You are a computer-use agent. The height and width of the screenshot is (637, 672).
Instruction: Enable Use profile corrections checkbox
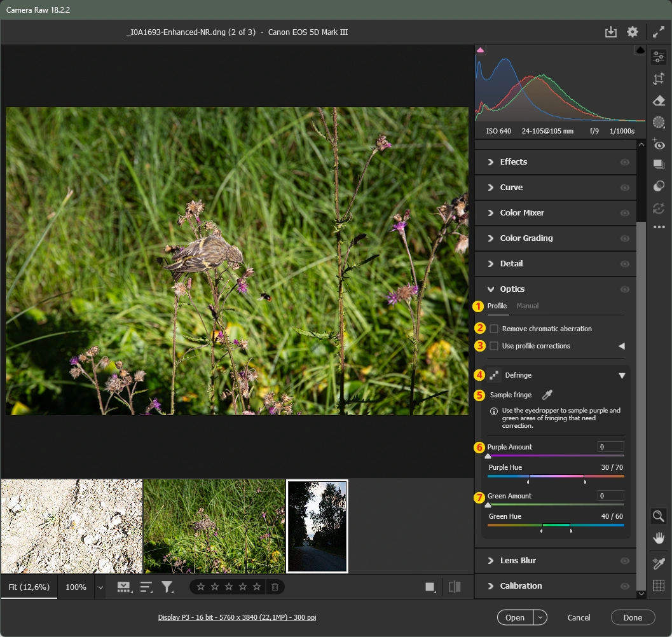[494, 346]
